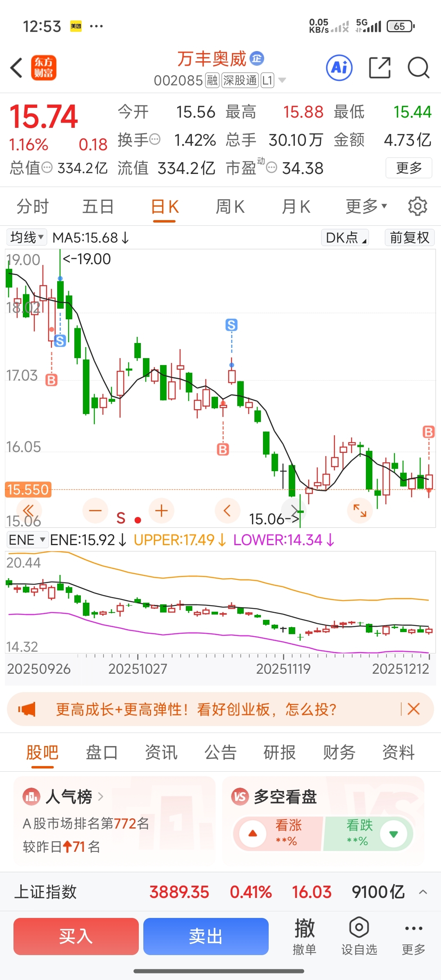Open 撤单 cancel order icon
Image resolution: width=441 pixels, height=980 pixels.
click(305, 935)
